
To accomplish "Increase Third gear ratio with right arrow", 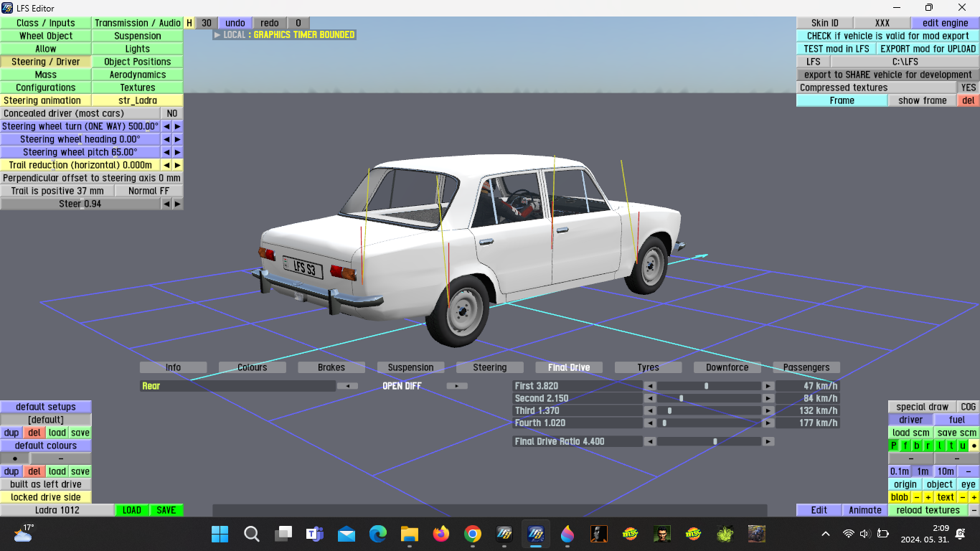I will (768, 410).
